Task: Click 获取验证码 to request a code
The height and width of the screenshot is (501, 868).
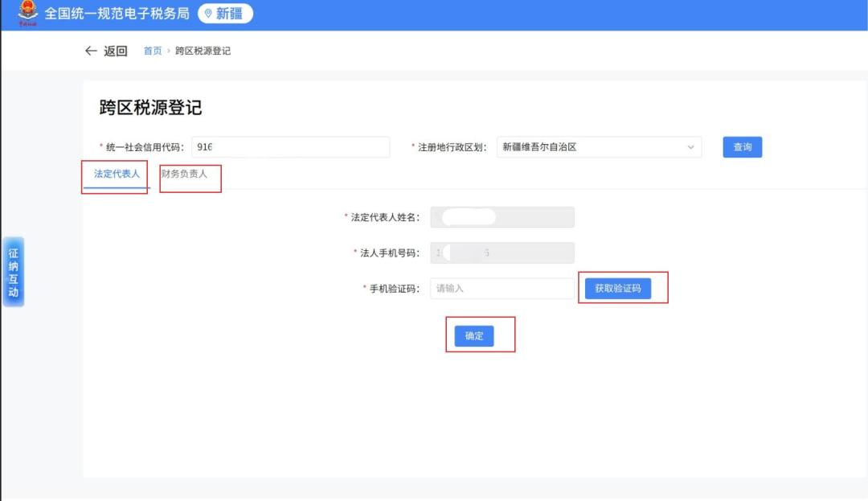Action: click(x=618, y=289)
